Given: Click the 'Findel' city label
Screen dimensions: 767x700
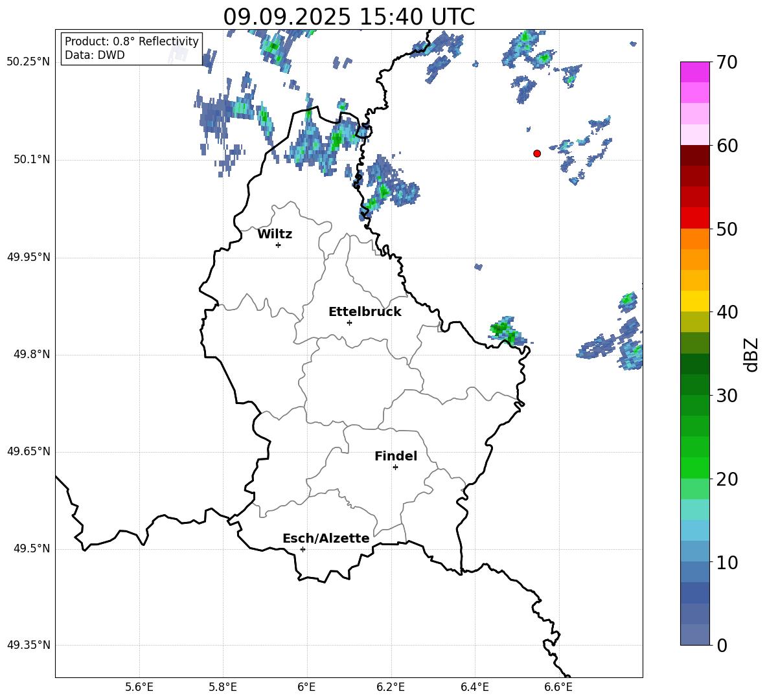Looking at the screenshot, I should coord(396,456).
